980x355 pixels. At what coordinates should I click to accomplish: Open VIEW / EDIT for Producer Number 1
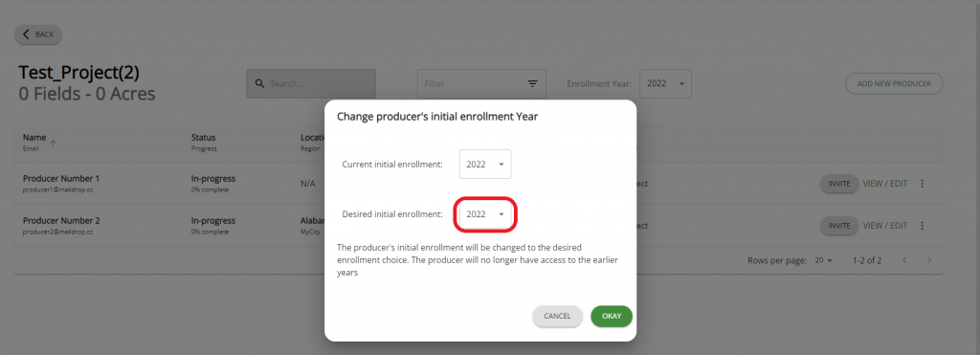click(885, 184)
